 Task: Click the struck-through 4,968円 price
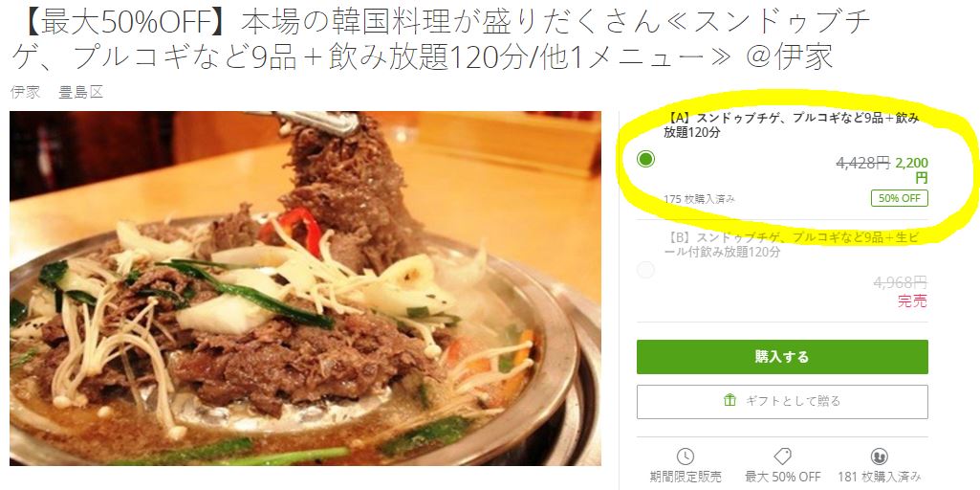tap(901, 282)
